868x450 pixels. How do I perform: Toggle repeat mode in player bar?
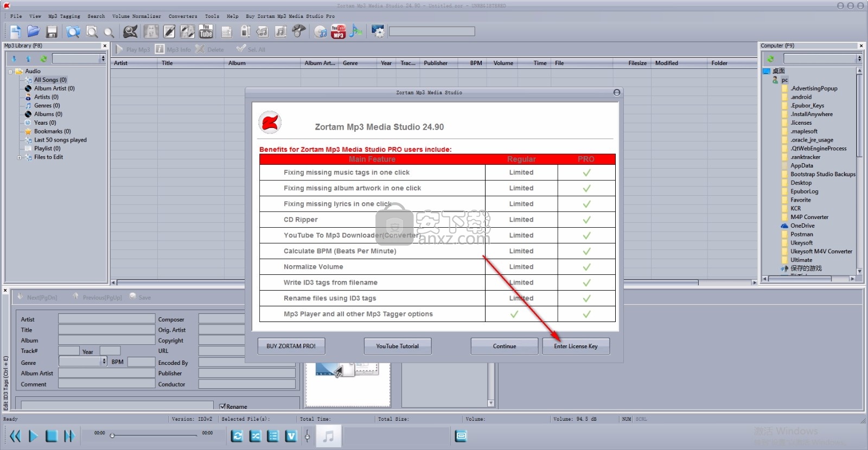(x=237, y=436)
